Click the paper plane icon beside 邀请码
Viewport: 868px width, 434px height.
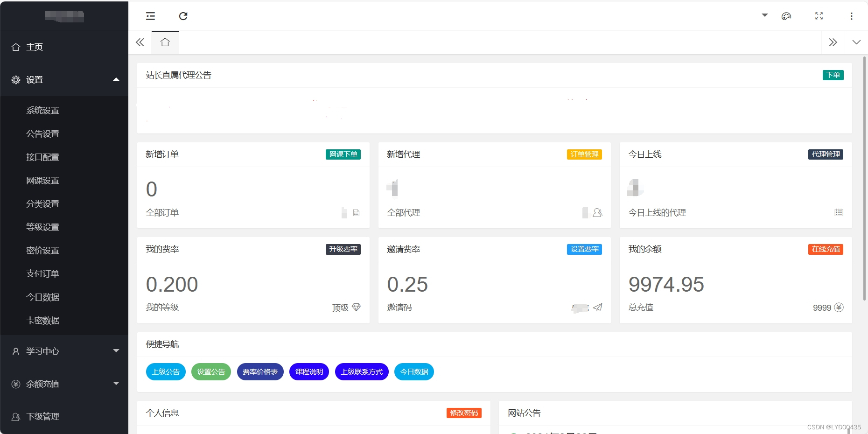tap(598, 307)
